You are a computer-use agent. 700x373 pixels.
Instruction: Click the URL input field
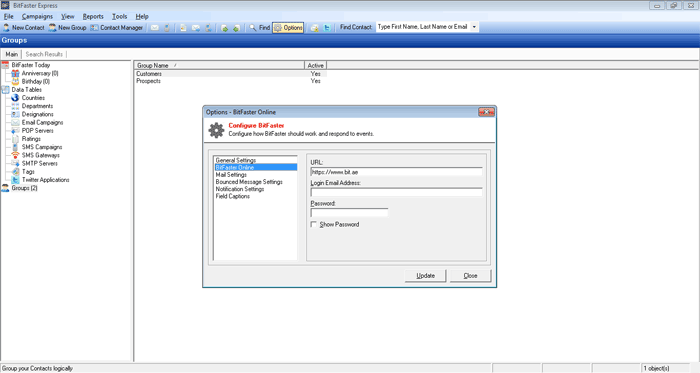(x=396, y=172)
